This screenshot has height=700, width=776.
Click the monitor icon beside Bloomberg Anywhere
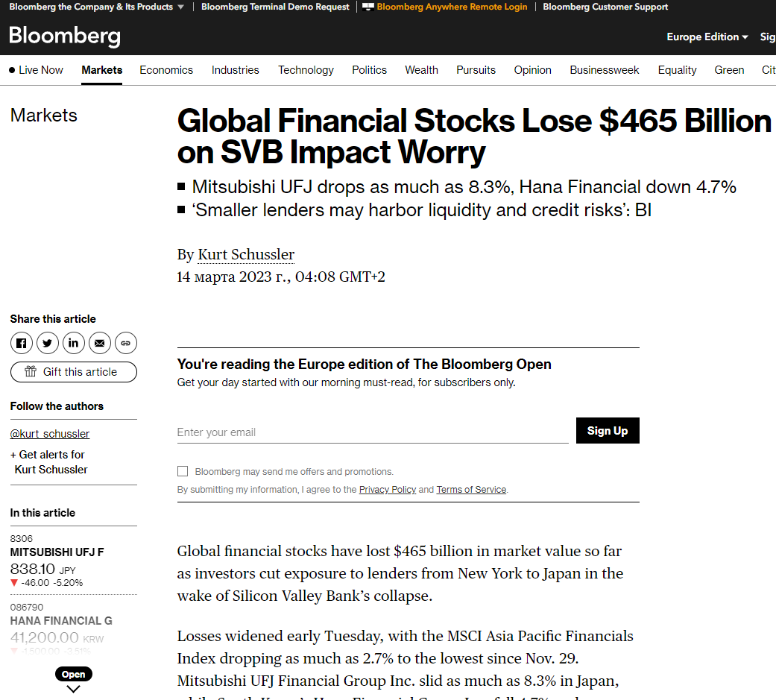pos(368,7)
